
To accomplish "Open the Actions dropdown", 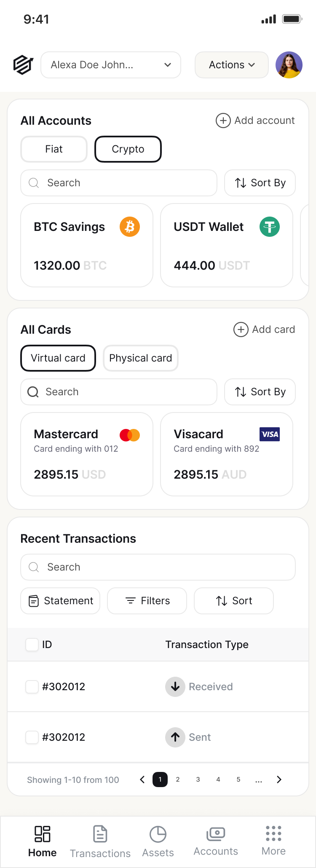I will 231,65.
